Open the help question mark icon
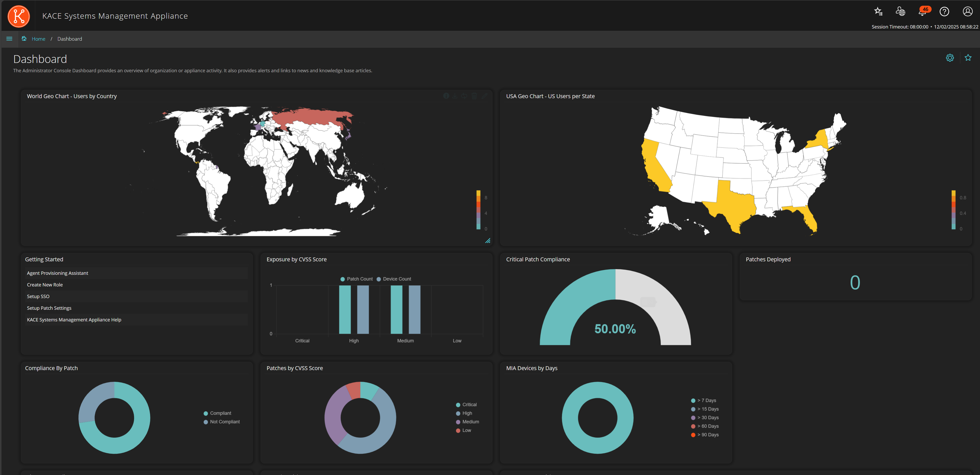This screenshot has height=475, width=980. tap(944, 11)
